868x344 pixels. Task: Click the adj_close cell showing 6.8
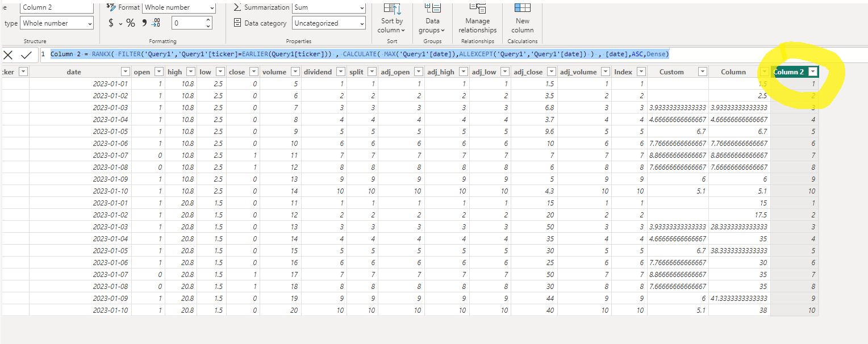[533, 108]
